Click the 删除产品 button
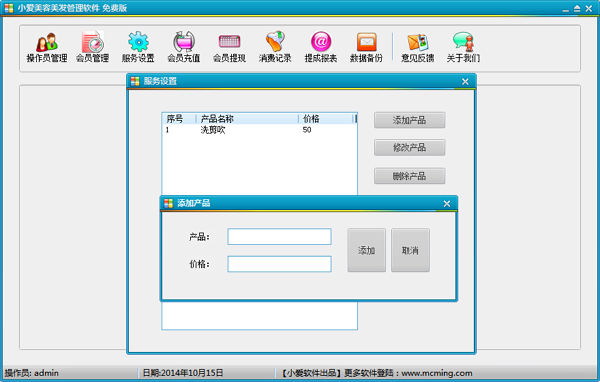 click(x=409, y=176)
